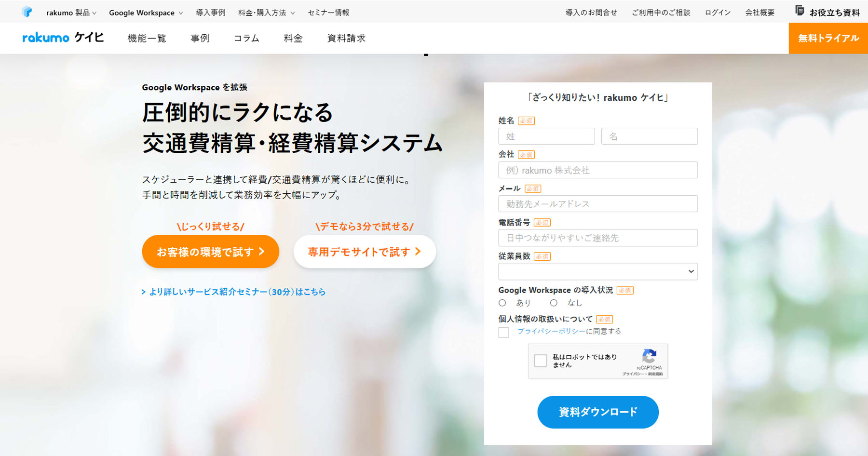
Task: Check the privacy policy agreement checkbox
Action: pyautogui.click(x=504, y=332)
